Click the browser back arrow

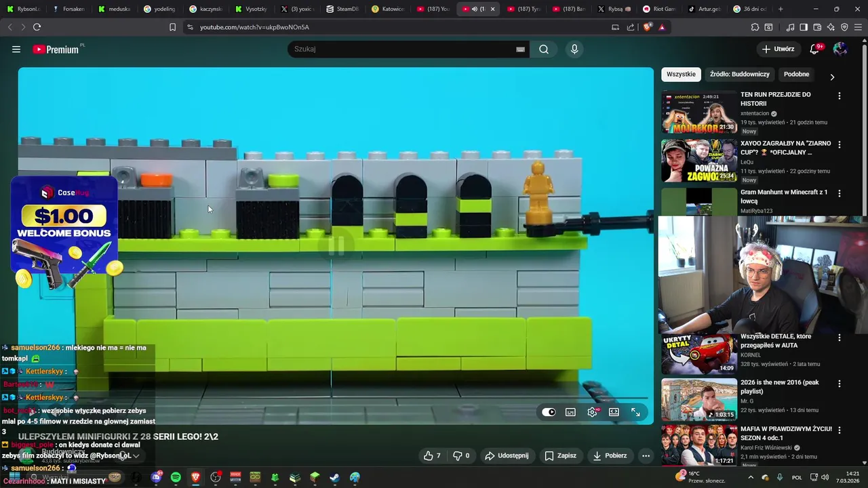point(9,27)
